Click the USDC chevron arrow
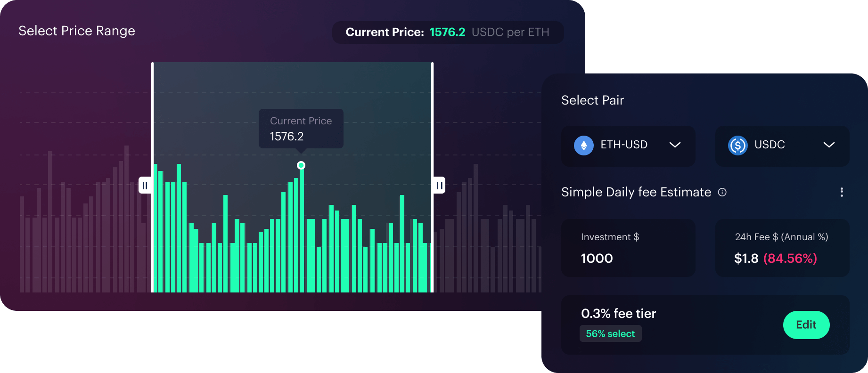Viewport: 868px width, 373px height. coord(829,145)
